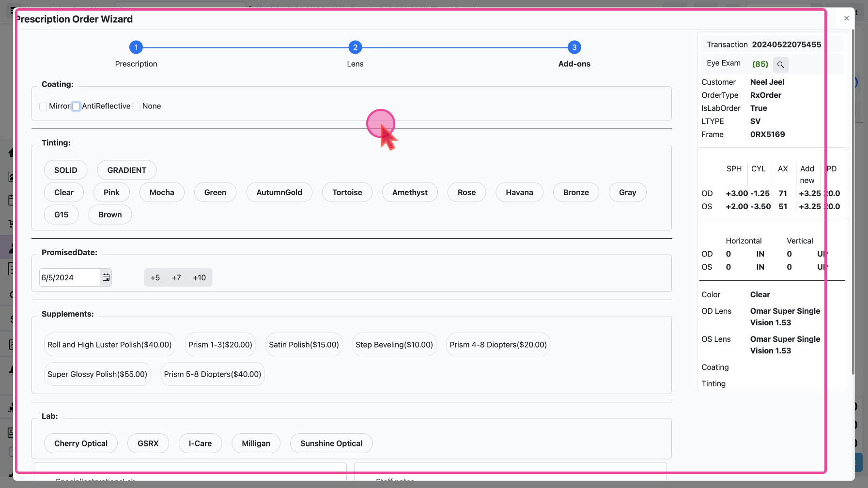Image resolution: width=868 pixels, height=488 pixels.
Task: Pick the AutumnGold tint color
Action: [x=279, y=192]
